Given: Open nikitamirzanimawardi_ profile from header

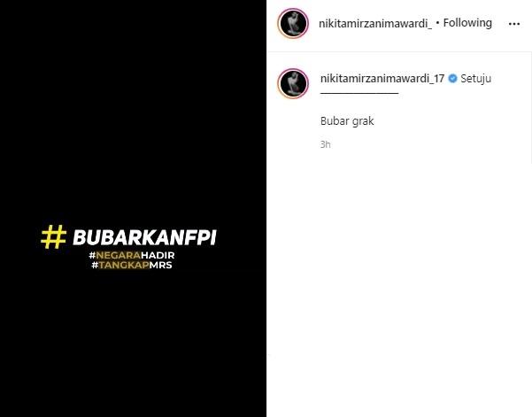Looking at the screenshot, I should click(375, 23).
